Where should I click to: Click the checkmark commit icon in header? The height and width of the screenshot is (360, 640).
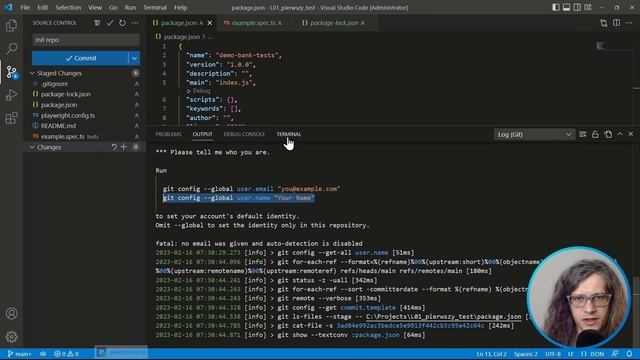click(x=110, y=23)
